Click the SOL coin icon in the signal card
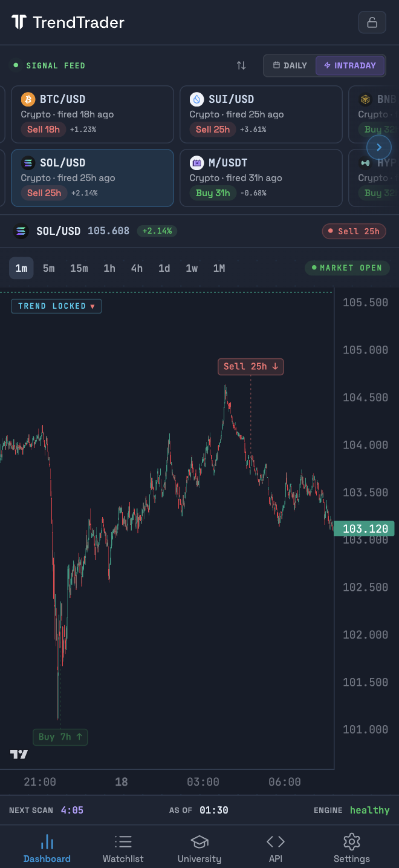The height and width of the screenshot is (868, 399). coord(28,163)
